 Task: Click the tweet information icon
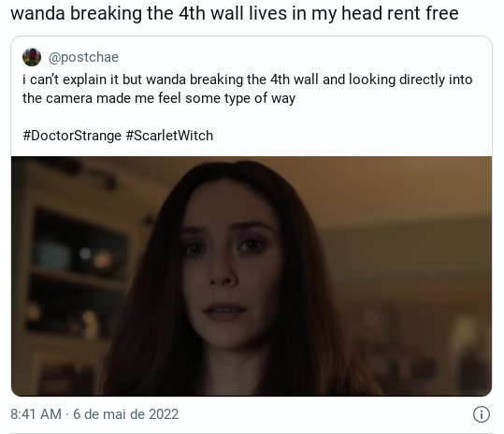pos(482,414)
